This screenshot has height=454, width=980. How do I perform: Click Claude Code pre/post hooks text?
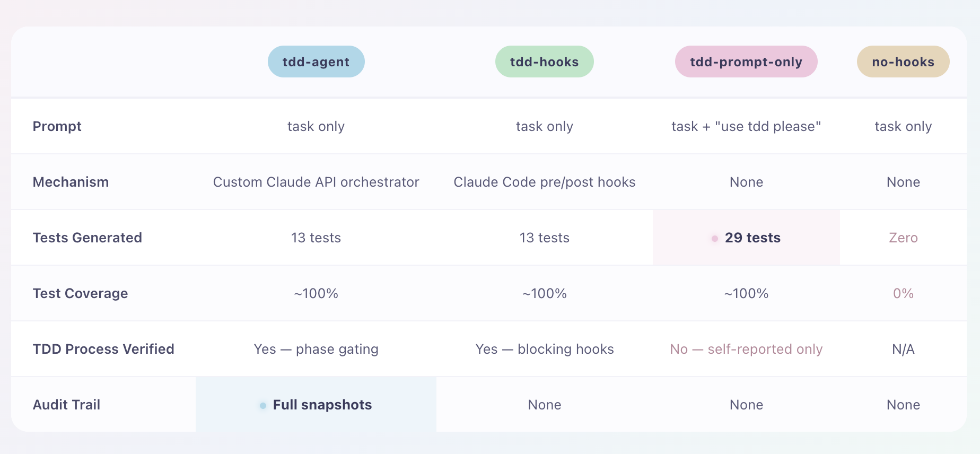coord(544,182)
